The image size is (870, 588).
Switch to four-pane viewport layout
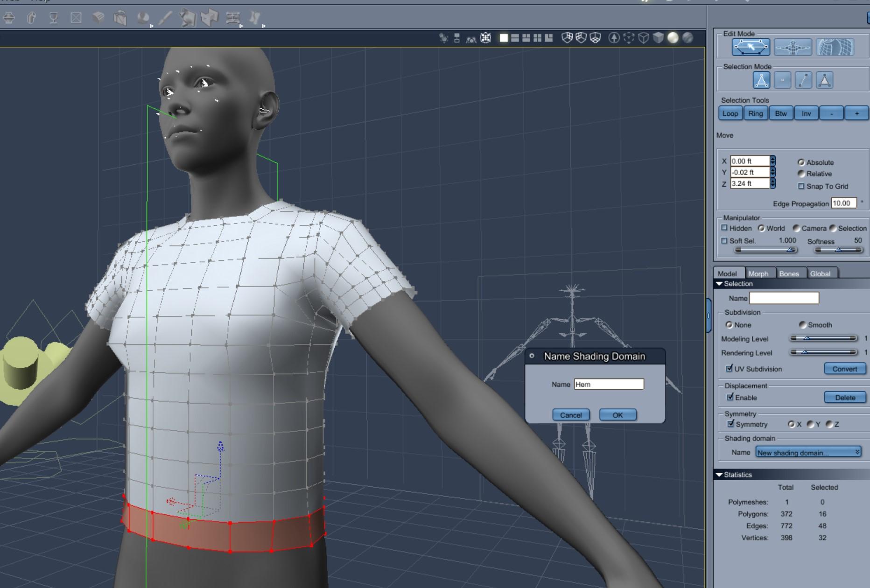[x=537, y=38]
